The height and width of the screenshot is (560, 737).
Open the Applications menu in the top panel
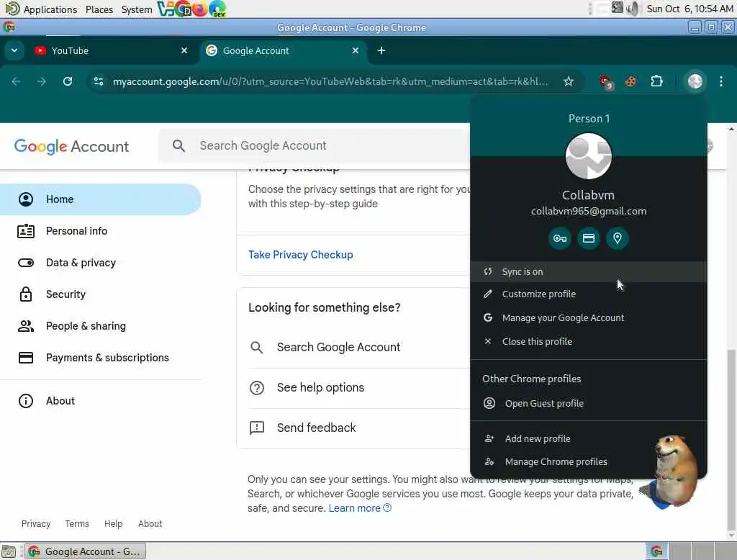[41, 9]
